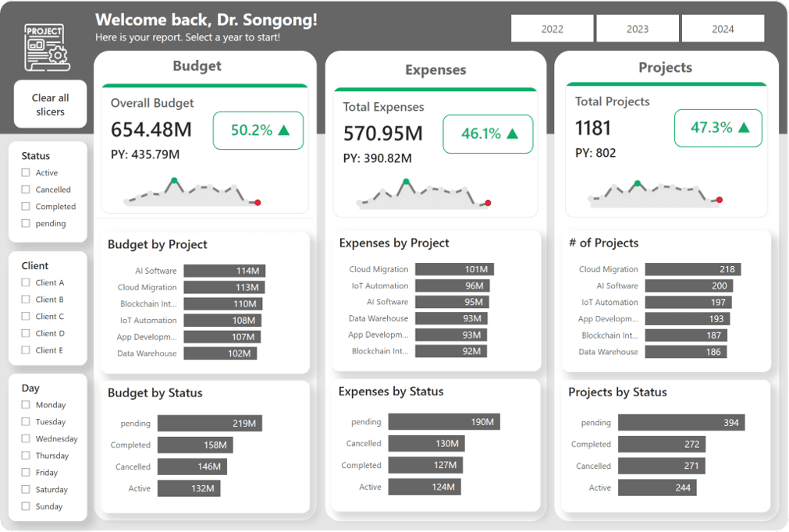The height and width of the screenshot is (532, 789).
Task: Select the pending bar in Projects by Status
Action: point(681,423)
